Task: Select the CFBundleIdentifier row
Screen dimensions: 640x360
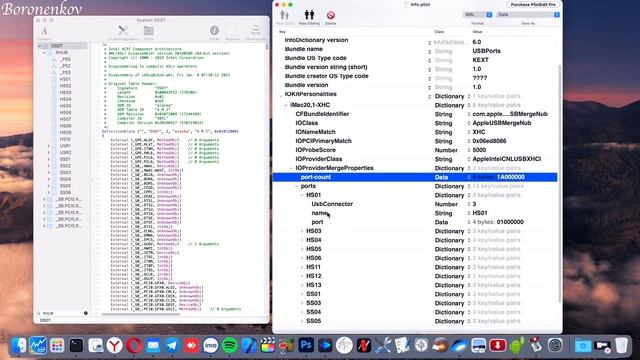Action: [415, 114]
